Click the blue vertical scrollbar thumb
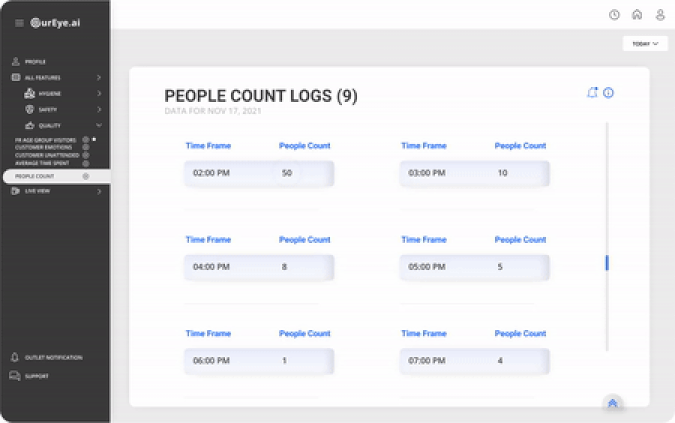Screen dimensions: 675x423 (x=607, y=263)
